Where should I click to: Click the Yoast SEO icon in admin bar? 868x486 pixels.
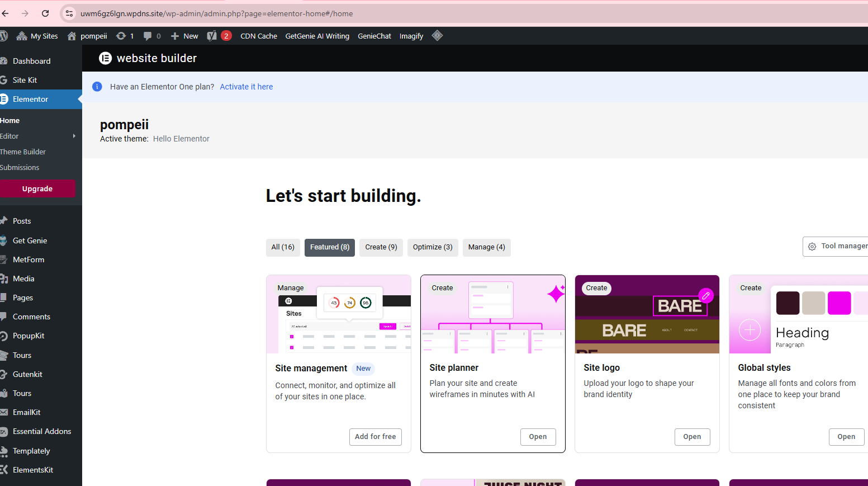click(212, 36)
